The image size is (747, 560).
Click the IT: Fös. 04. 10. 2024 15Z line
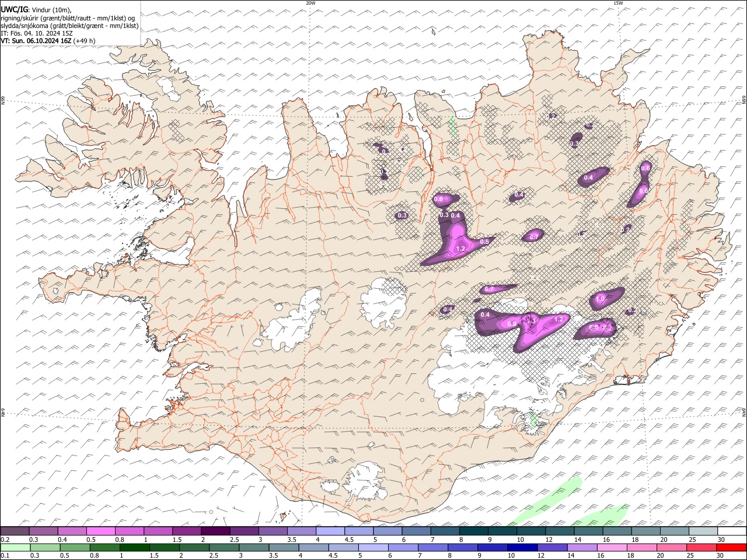pyautogui.click(x=37, y=33)
